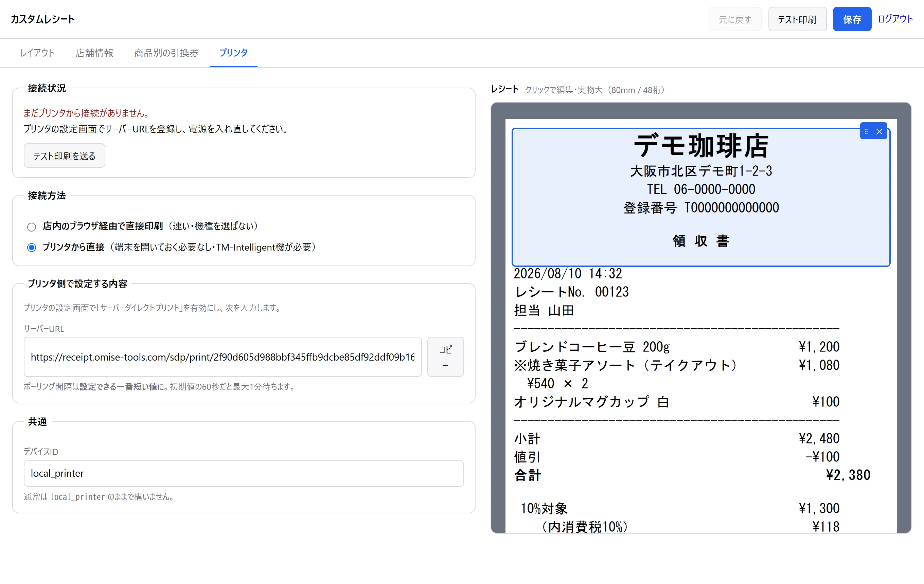Viewport: 924px width, 584px height.
Task: Click the サーバーURL field
Action: (x=223, y=357)
